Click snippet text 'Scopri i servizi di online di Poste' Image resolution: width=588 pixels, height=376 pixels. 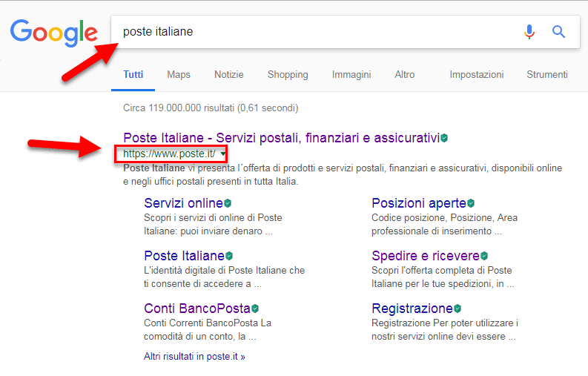213,217
